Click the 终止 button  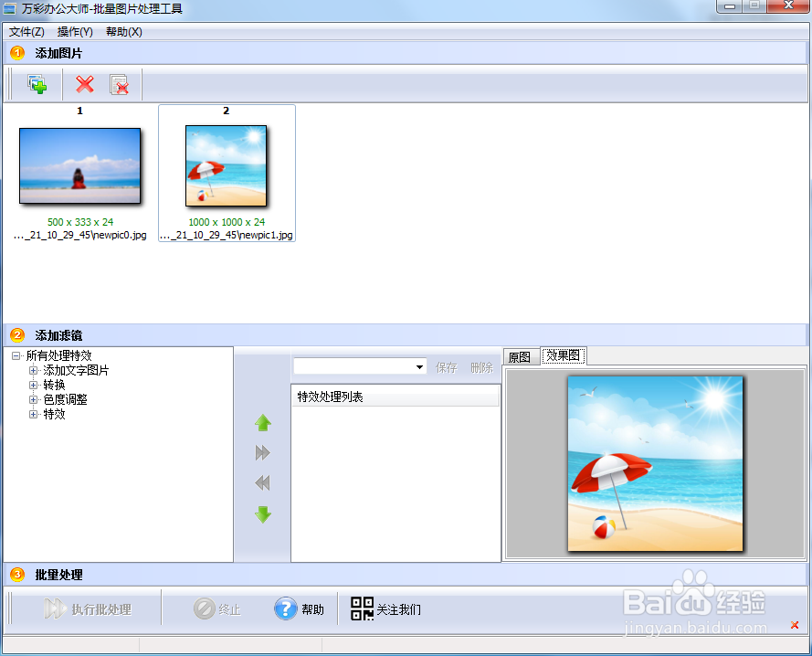(x=217, y=608)
